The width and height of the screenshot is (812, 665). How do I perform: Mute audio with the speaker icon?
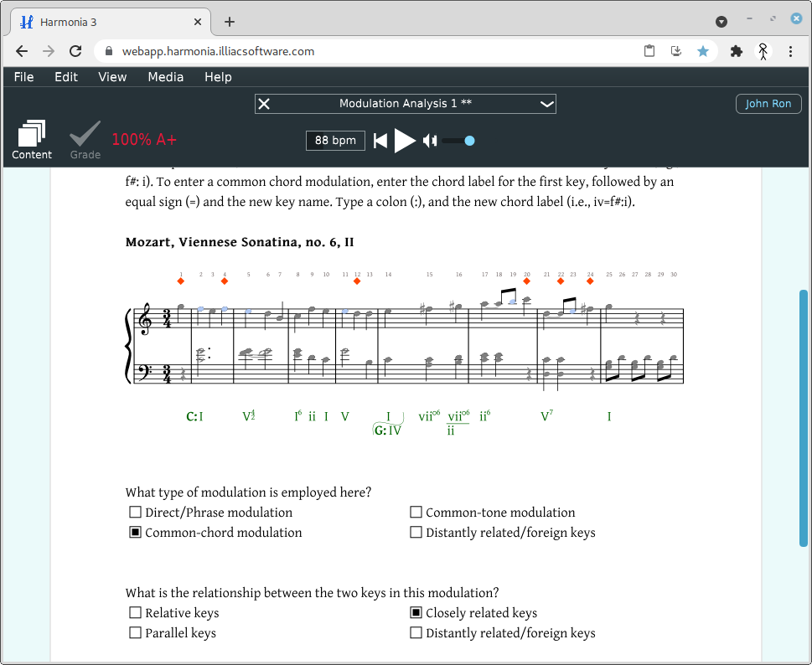(x=430, y=141)
